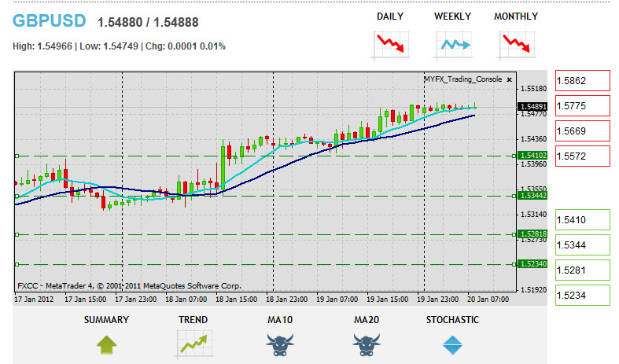Screen dimensions: 619x364
Task: Select the 1.5669 resistance level box
Action: (x=583, y=131)
